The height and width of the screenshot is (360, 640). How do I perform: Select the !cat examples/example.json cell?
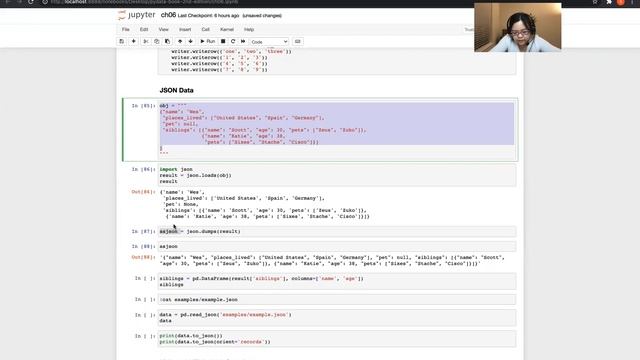[337, 300]
